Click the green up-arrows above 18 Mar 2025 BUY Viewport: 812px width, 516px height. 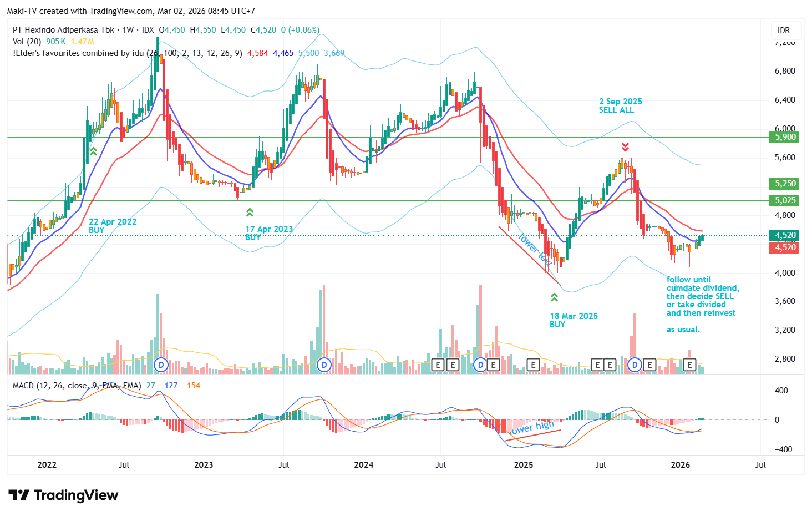pyautogui.click(x=554, y=297)
